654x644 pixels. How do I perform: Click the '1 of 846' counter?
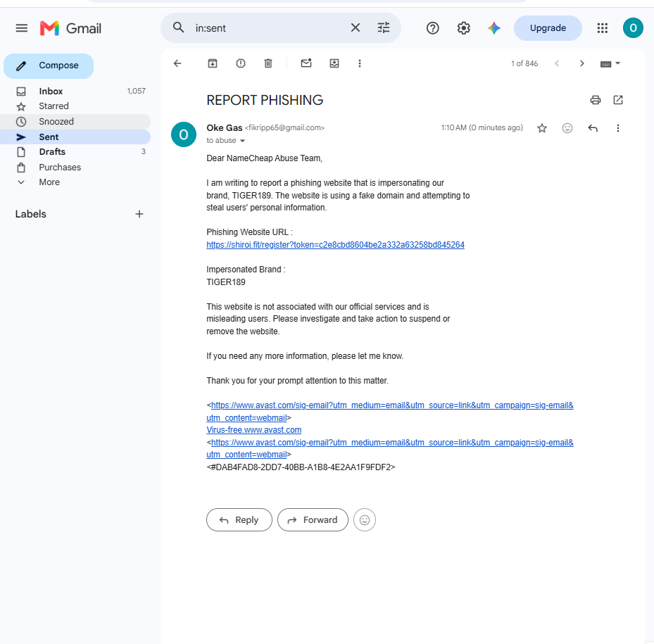tap(524, 63)
